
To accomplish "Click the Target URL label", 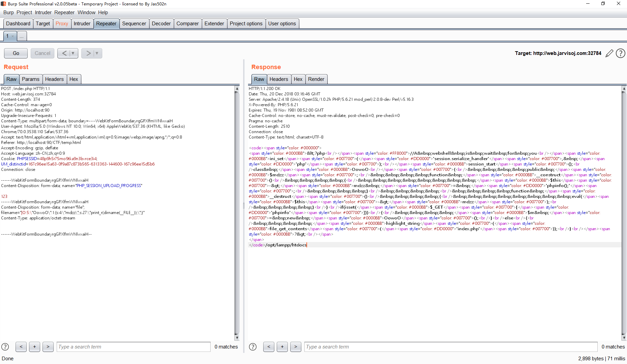I will [x=558, y=53].
